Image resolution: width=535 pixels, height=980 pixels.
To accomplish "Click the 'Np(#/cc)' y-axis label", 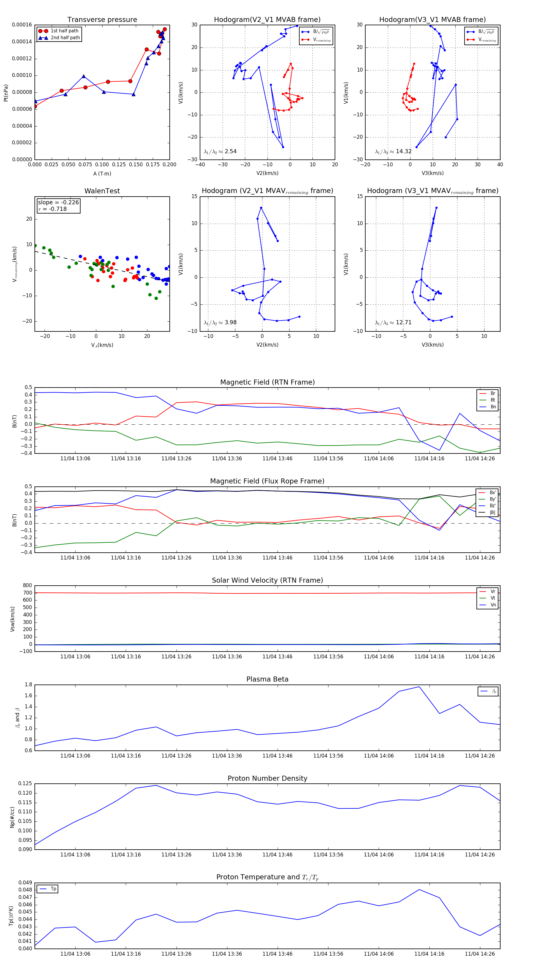I will tap(12, 817).
